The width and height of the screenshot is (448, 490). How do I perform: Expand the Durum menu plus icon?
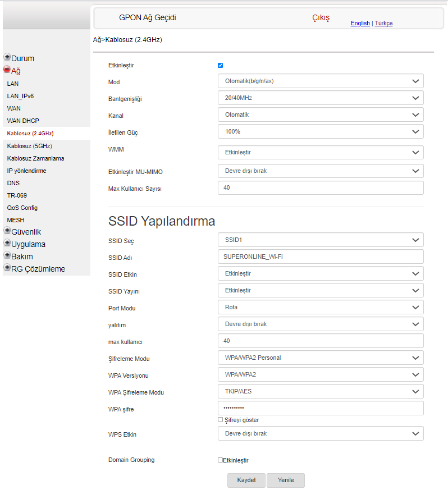pos(7,57)
